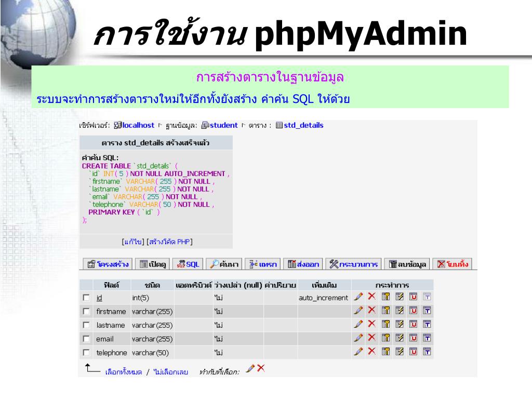Click the fulltext icon in firstname row
The height and width of the screenshot is (399, 532).
(427, 310)
